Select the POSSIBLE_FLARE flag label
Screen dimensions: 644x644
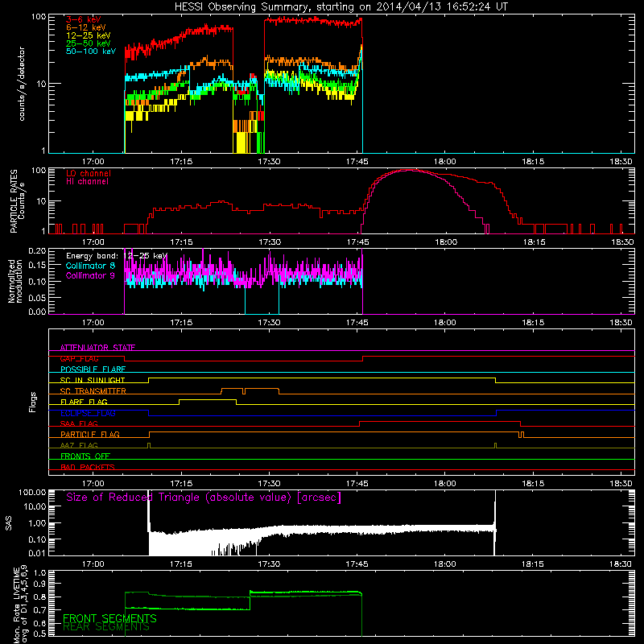(x=93, y=369)
